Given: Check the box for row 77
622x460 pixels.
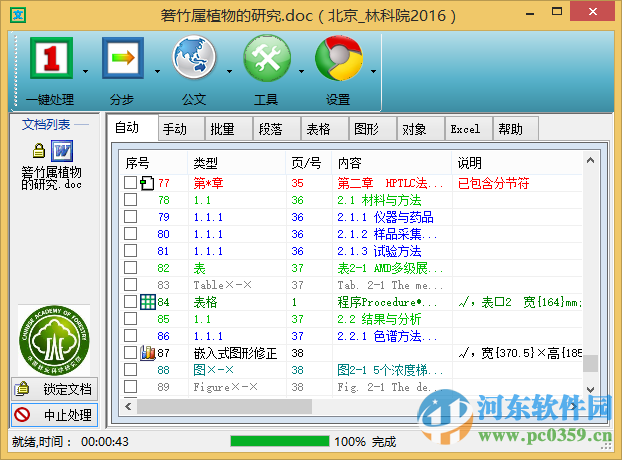Looking at the screenshot, I should (131, 183).
